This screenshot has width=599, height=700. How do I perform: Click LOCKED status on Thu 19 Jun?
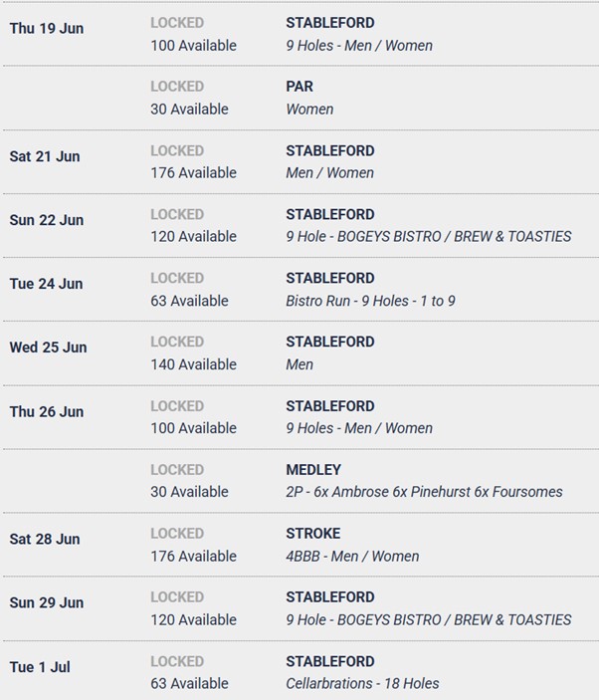click(x=177, y=23)
